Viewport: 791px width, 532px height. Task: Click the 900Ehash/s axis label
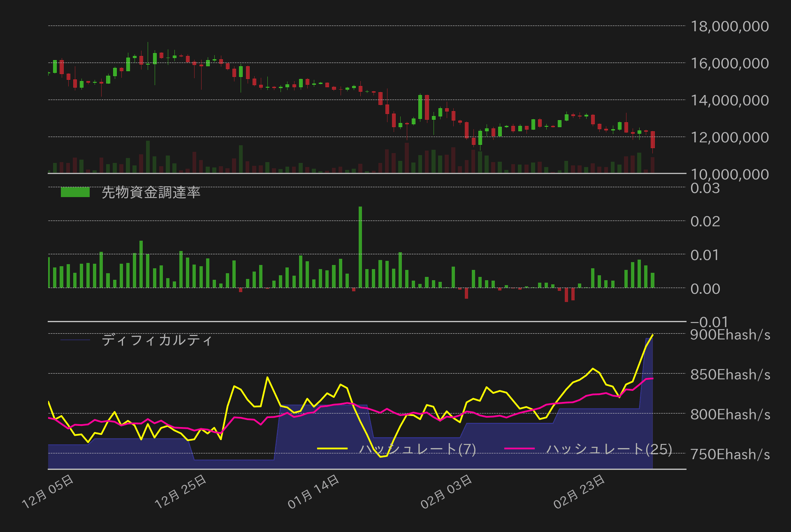[730, 335]
